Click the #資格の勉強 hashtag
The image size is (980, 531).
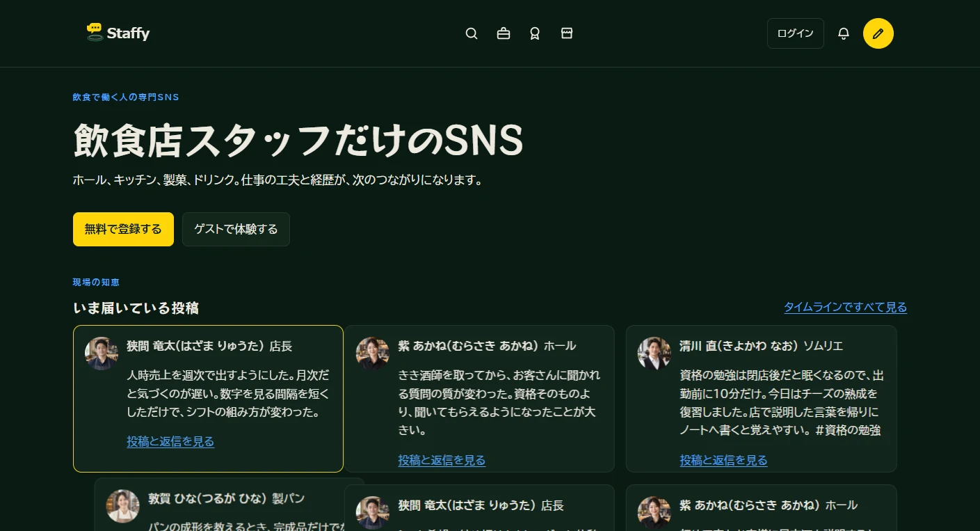[x=848, y=430]
